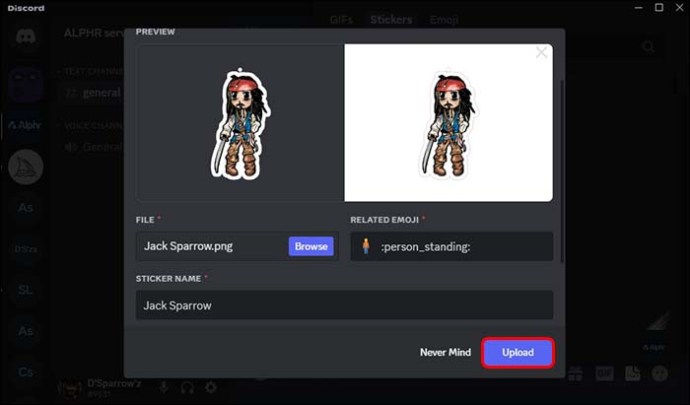690x405 pixels.
Task: Open User Settings gear icon
Action: click(x=211, y=387)
